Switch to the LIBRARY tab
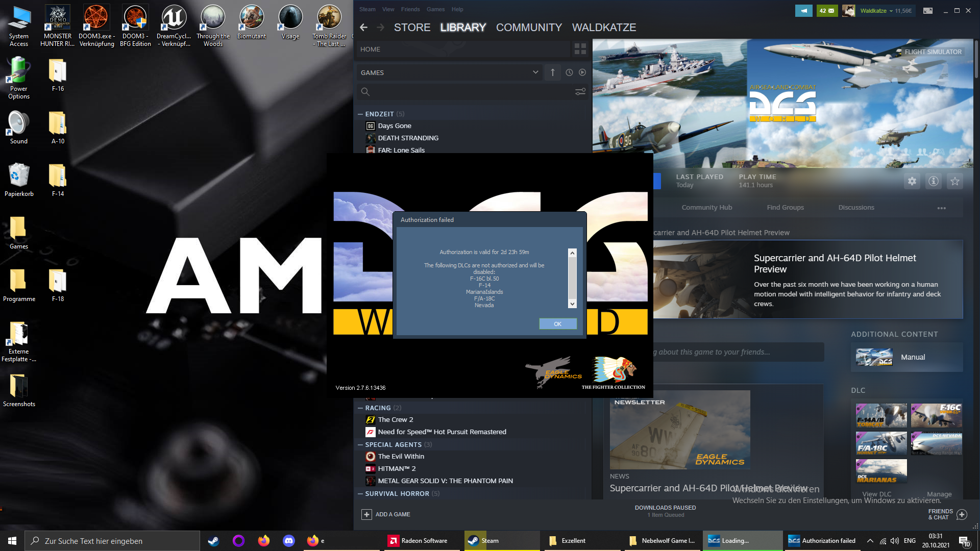 463,28
